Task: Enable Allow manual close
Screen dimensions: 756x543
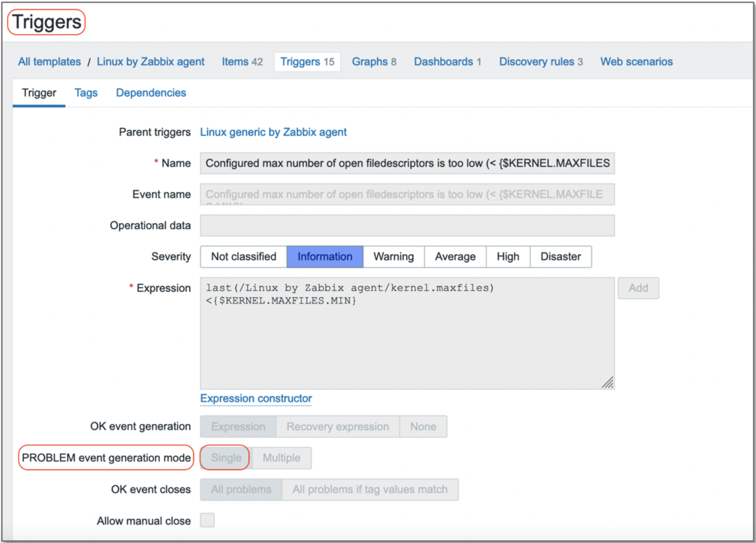Action: click(207, 520)
